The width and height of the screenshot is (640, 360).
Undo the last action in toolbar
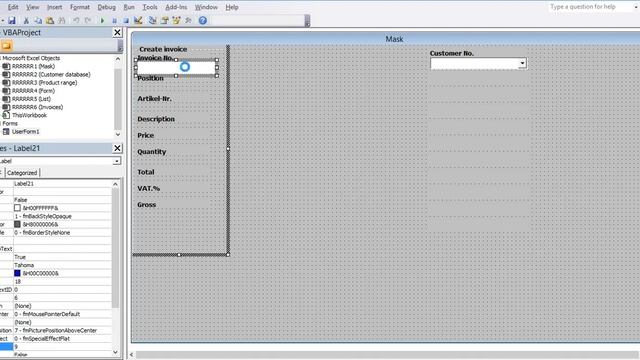[x=76, y=20]
